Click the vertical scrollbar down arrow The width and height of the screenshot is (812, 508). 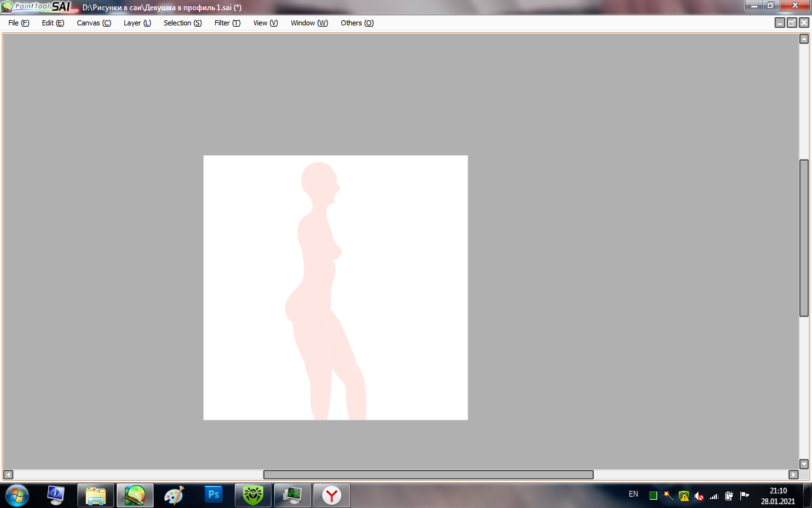pos(804,464)
